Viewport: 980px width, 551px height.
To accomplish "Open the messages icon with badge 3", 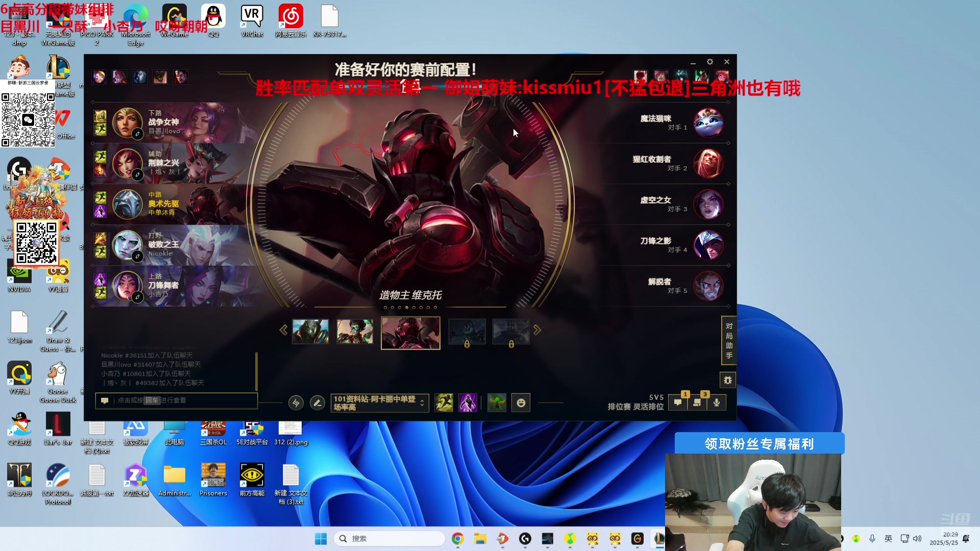I will (697, 403).
